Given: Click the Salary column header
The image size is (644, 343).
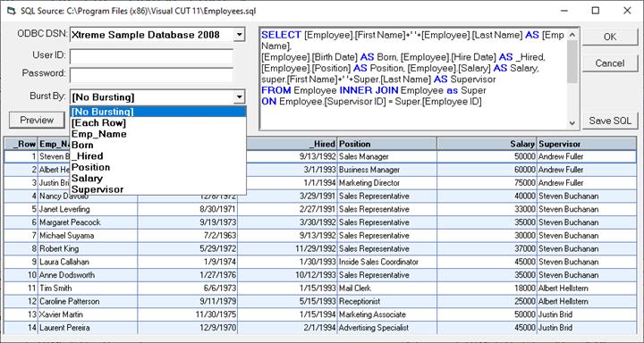Looking at the screenshot, I should coord(487,144).
